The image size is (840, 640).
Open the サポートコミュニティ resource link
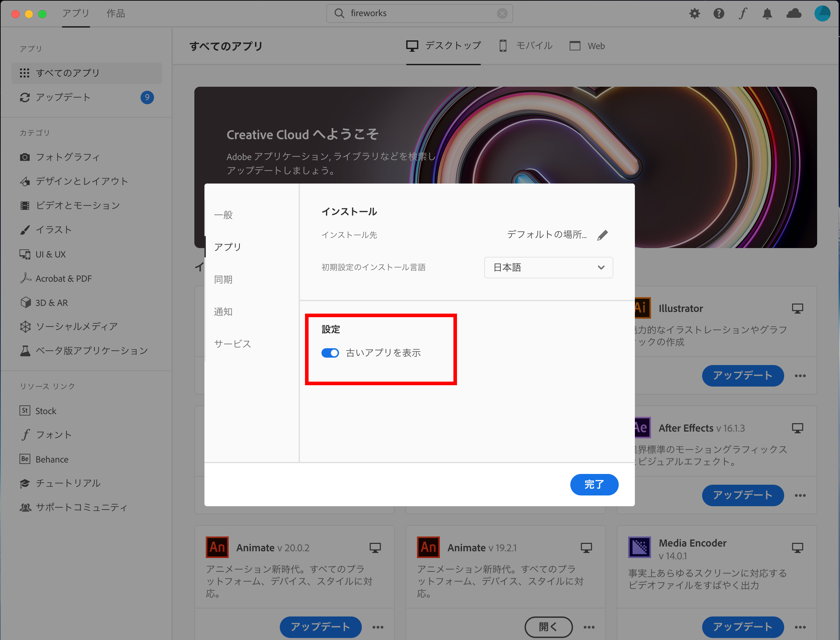(74, 508)
